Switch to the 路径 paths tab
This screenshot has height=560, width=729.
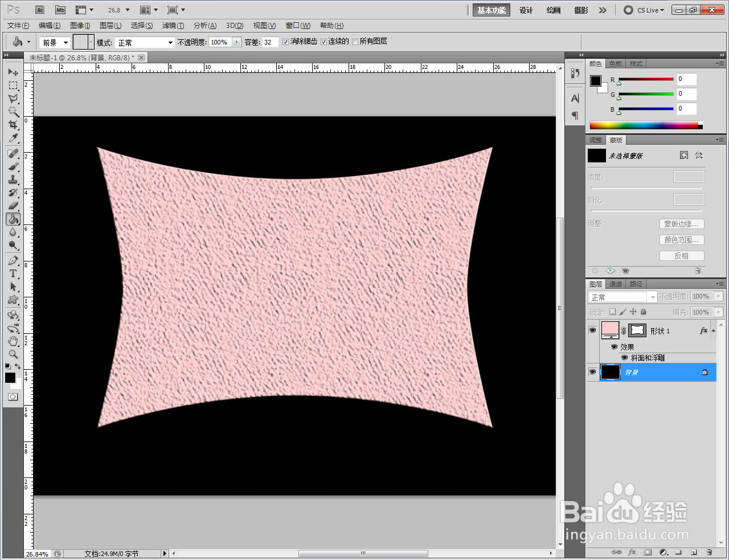[636, 284]
